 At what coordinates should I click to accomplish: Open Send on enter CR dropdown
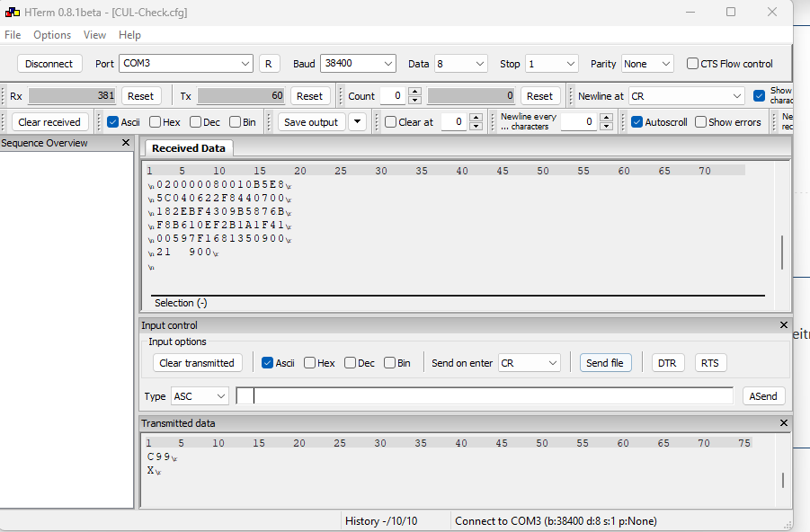530,363
